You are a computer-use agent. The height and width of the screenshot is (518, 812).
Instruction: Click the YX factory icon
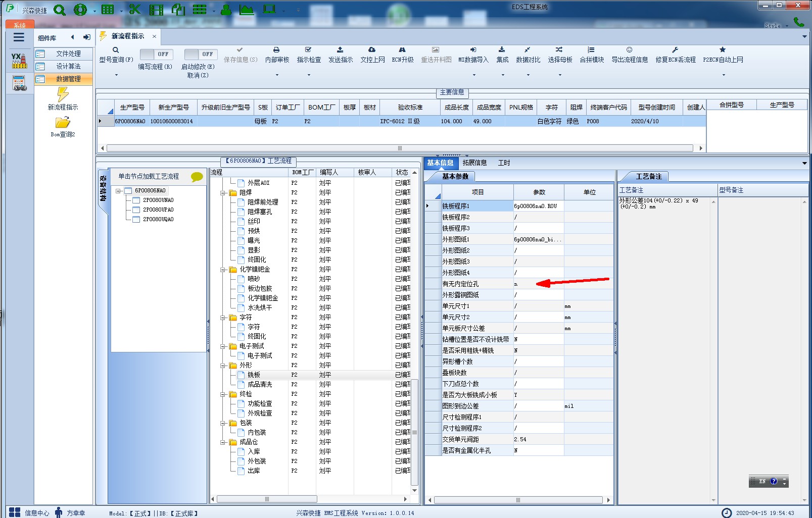point(19,61)
